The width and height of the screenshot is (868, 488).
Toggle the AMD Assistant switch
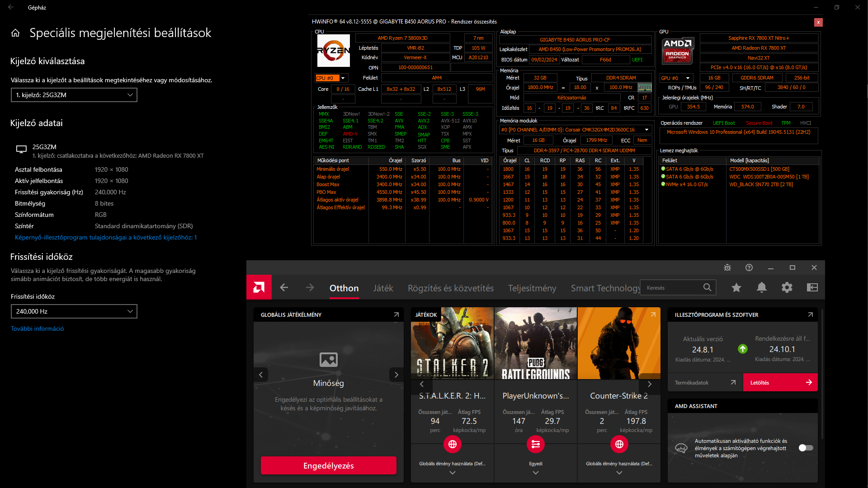[x=806, y=448]
